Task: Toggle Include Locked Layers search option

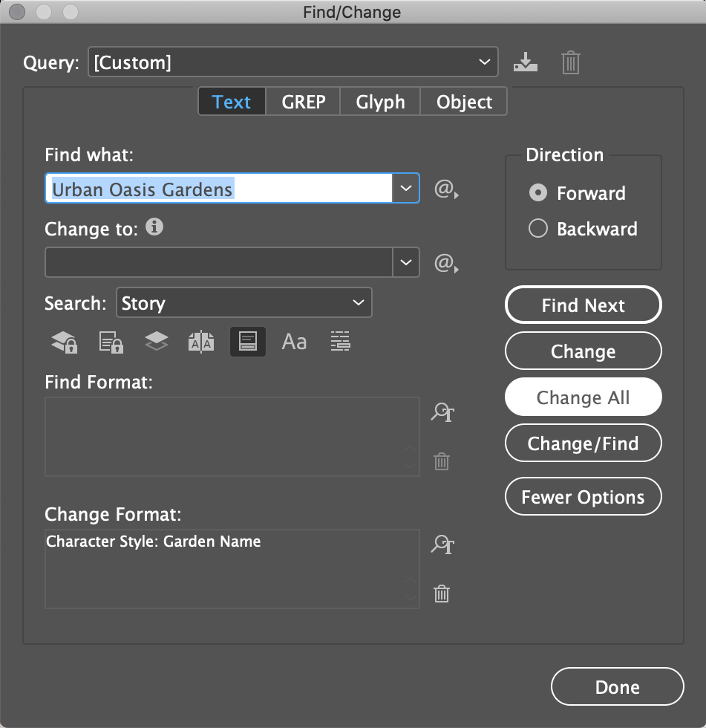Action: (x=64, y=342)
